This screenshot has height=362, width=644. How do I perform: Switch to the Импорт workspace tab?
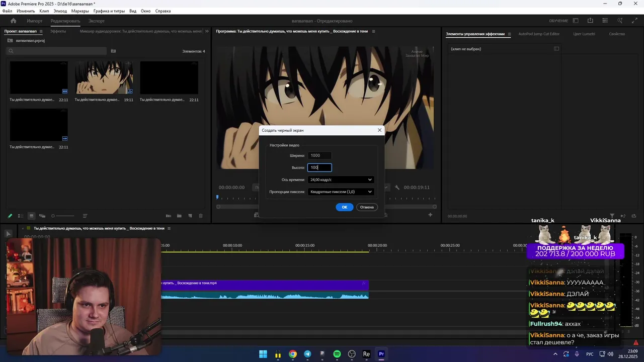[35, 21]
